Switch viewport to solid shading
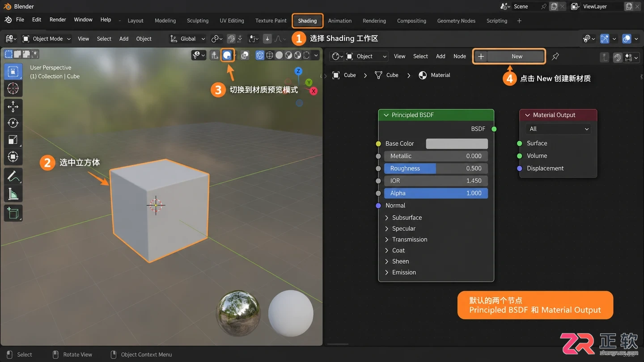This screenshot has height=362, width=644. (279, 55)
